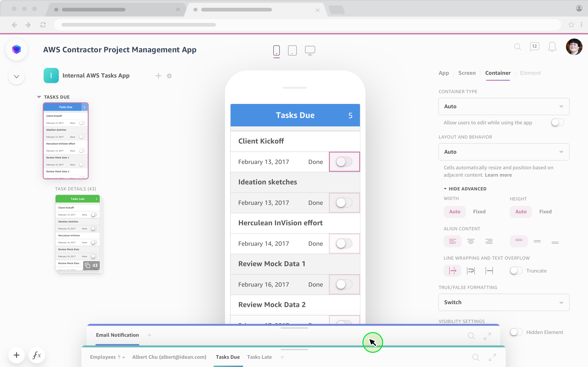The image size is (588, 367).
Task: Open the Tasks Late tab
Action: (x=259, y=357)
